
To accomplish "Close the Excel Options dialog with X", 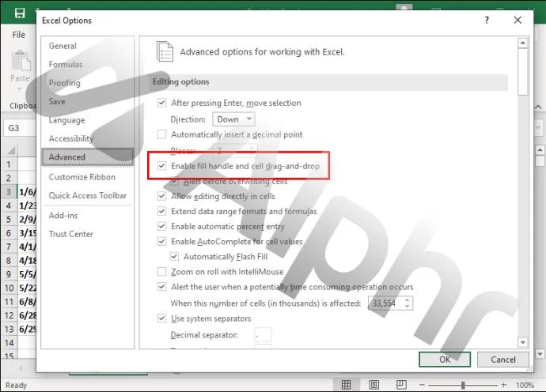I will coord(518,21).
